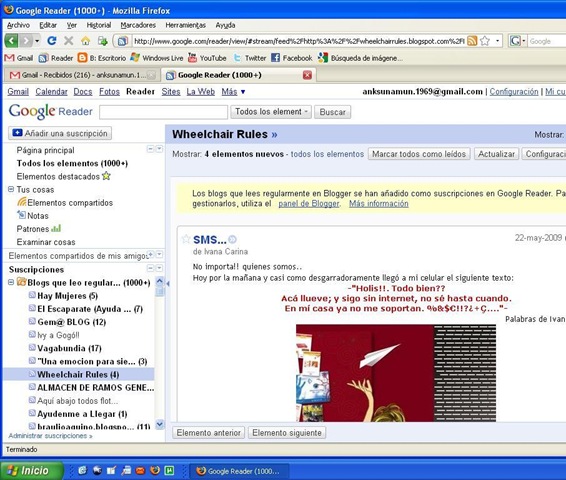Click the arrow icon next to SMS... title

232,239
